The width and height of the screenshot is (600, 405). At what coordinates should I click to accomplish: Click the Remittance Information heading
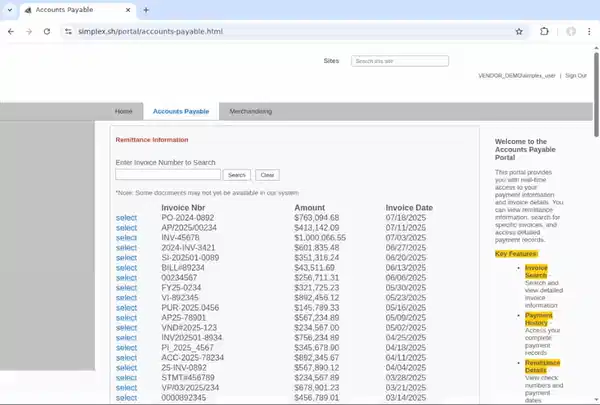click(x=152, y=140)
